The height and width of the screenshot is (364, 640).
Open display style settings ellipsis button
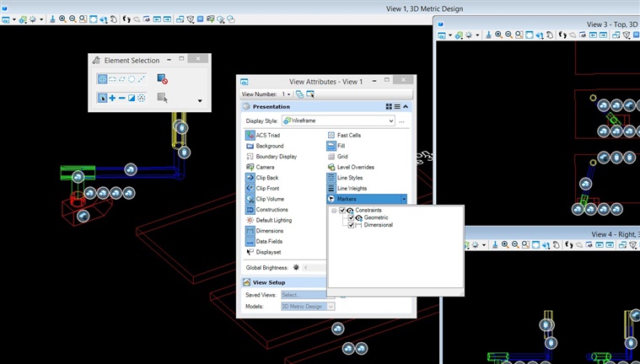(x=401, y=121)
